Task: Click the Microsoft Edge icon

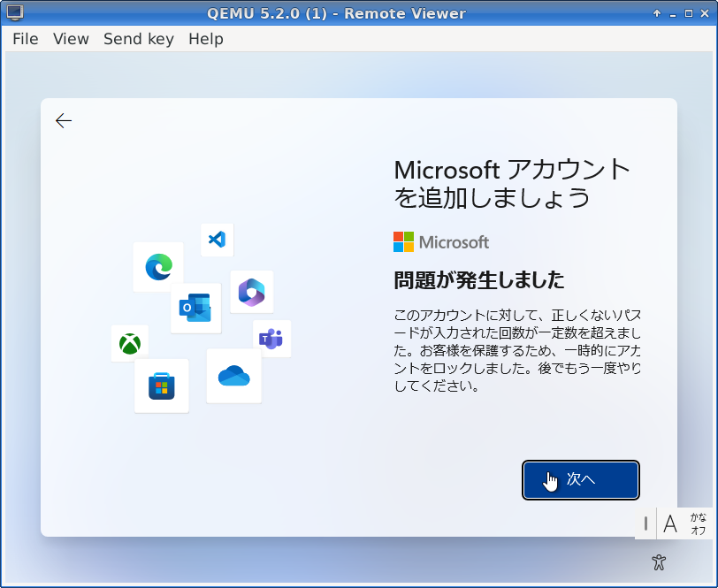Action: point(158,266)
